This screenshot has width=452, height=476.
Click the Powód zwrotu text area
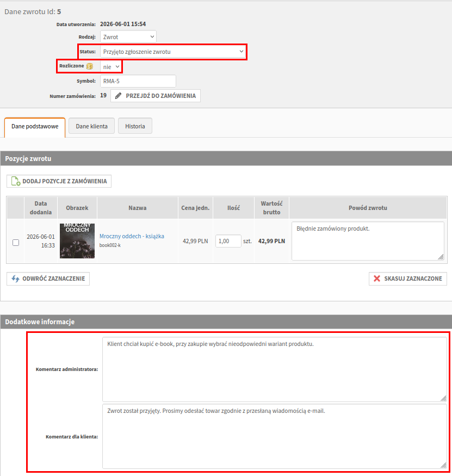(x=368, y=241)
